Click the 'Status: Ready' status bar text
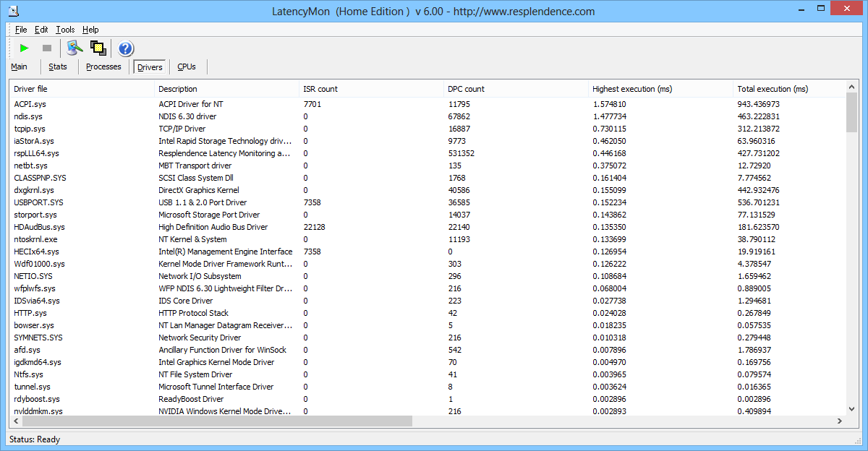 click(35, 439)
